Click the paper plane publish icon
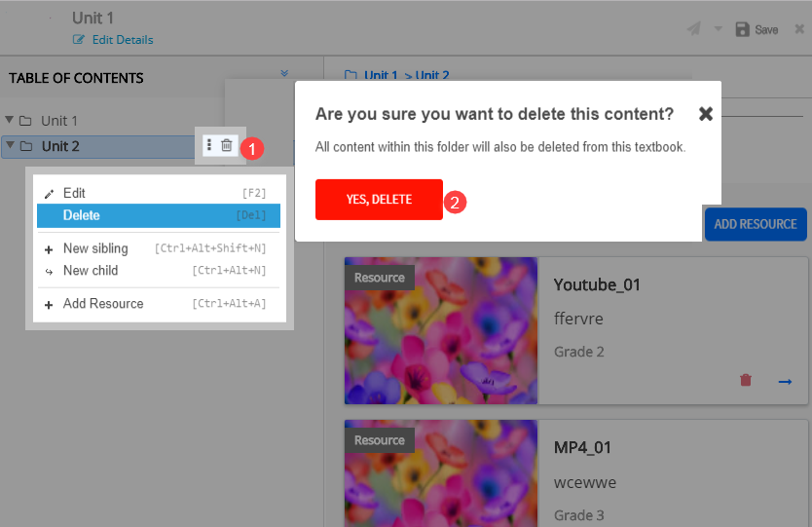 coord(693,29)
